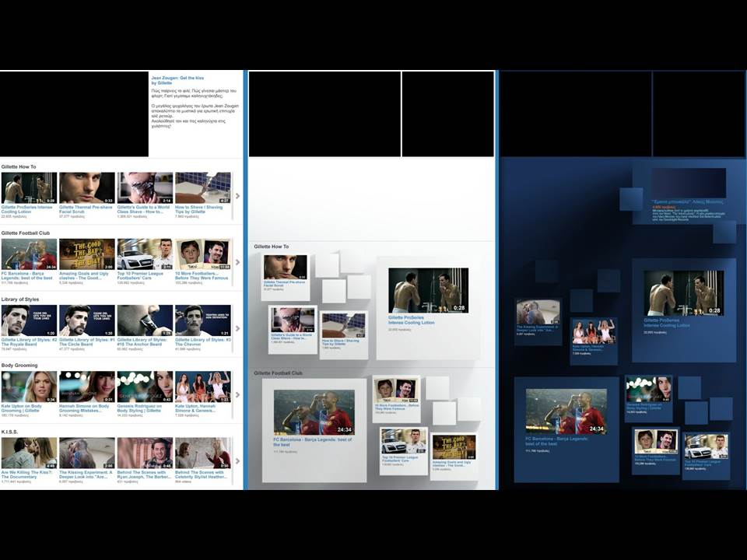
Task: Expand the K.I.S.S. row arrow
Action: coord(237,460)
